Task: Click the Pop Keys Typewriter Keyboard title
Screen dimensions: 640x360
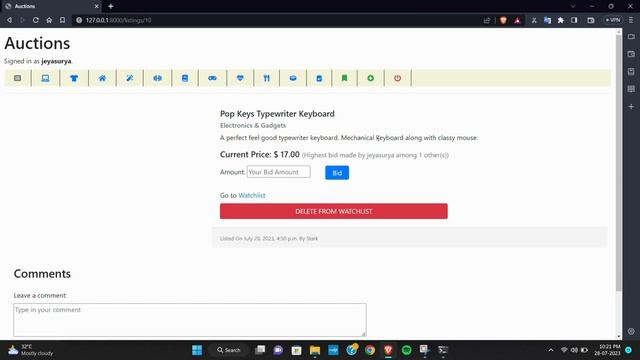Action: tap(277, 114)
